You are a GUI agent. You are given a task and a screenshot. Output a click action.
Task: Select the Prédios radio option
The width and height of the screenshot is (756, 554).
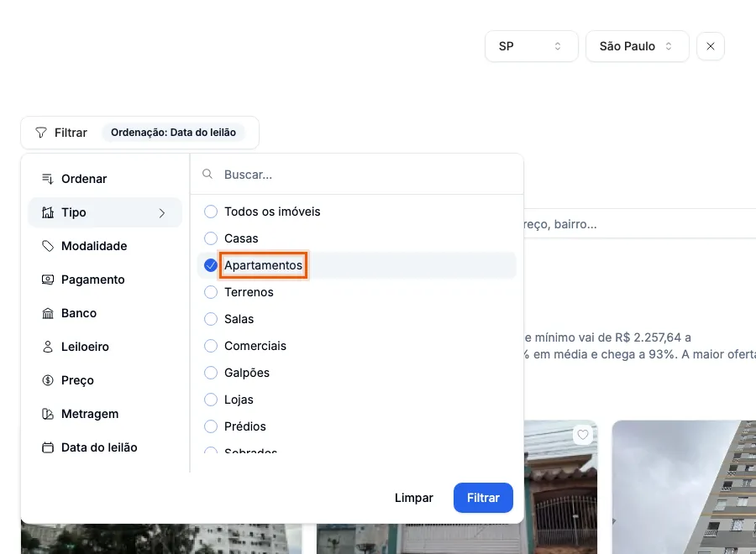[x=211, y=426]
